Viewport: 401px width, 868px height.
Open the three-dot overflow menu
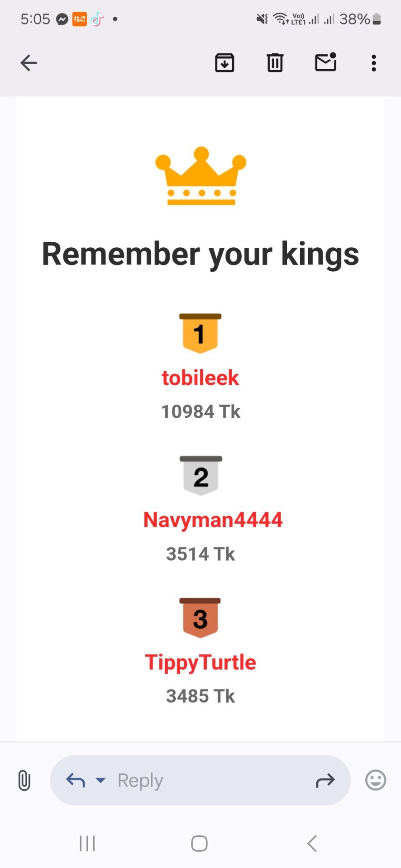374,63
